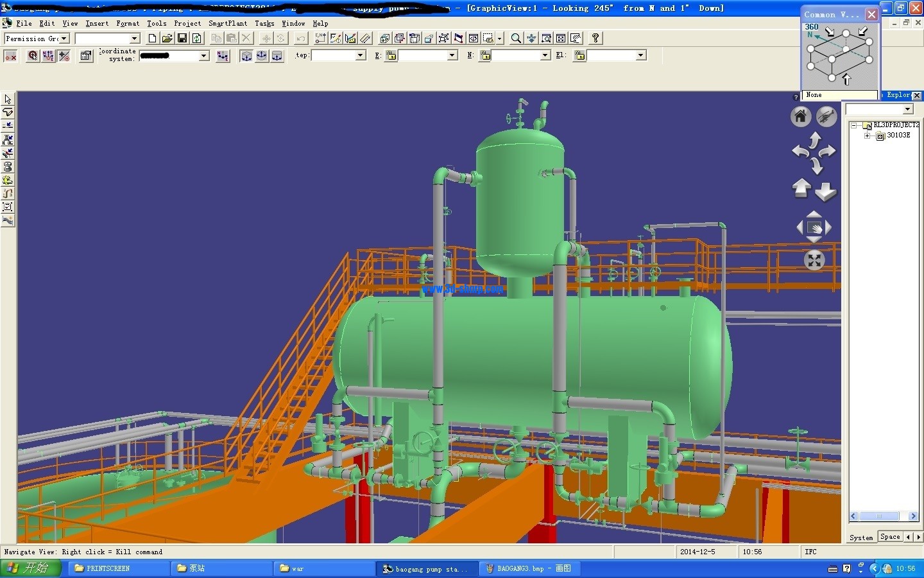Click the magnifier Zoom tool

pyautogui.click(x=516, y=39)
